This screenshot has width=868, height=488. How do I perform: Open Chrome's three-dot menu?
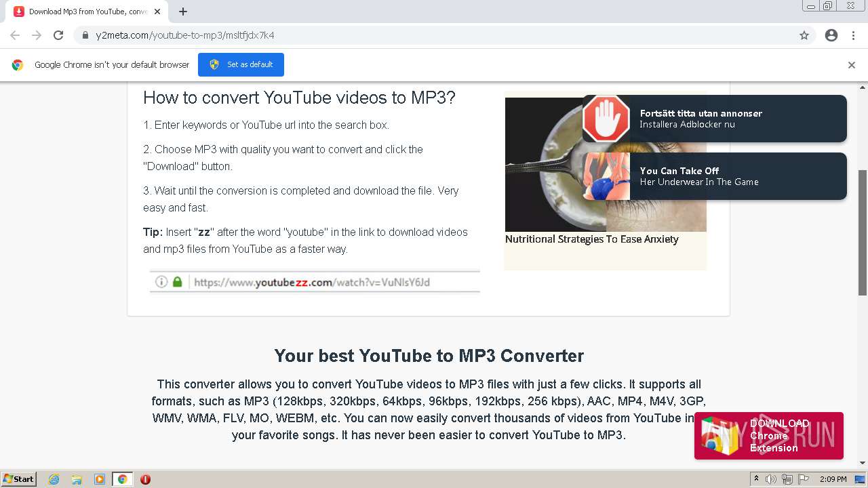coord(853,35)
